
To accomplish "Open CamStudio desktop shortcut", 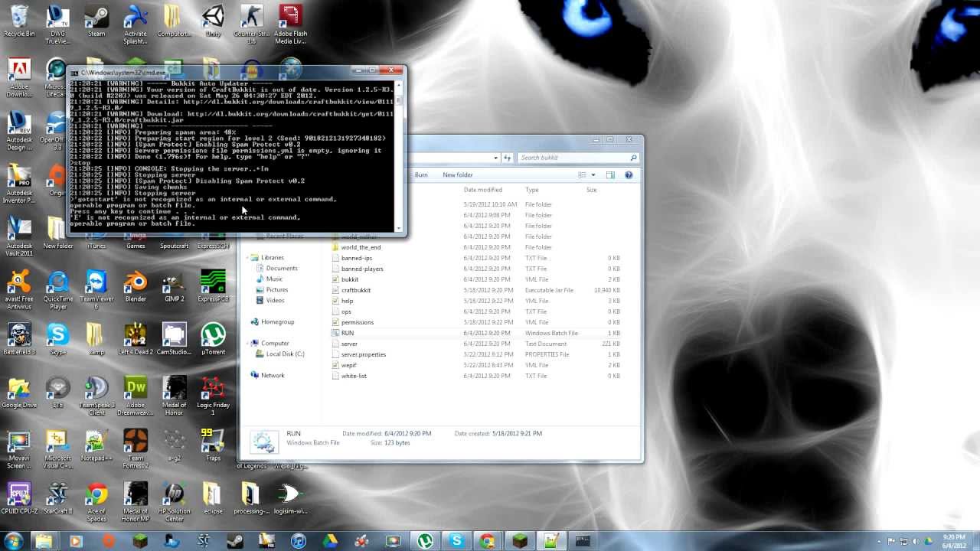I will [174, 338].
